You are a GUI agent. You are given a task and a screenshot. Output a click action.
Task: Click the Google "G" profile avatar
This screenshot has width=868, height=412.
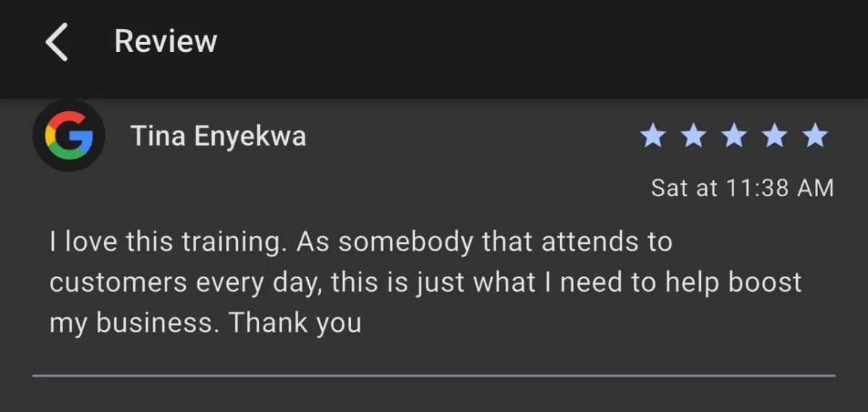[x=69, y=136]
